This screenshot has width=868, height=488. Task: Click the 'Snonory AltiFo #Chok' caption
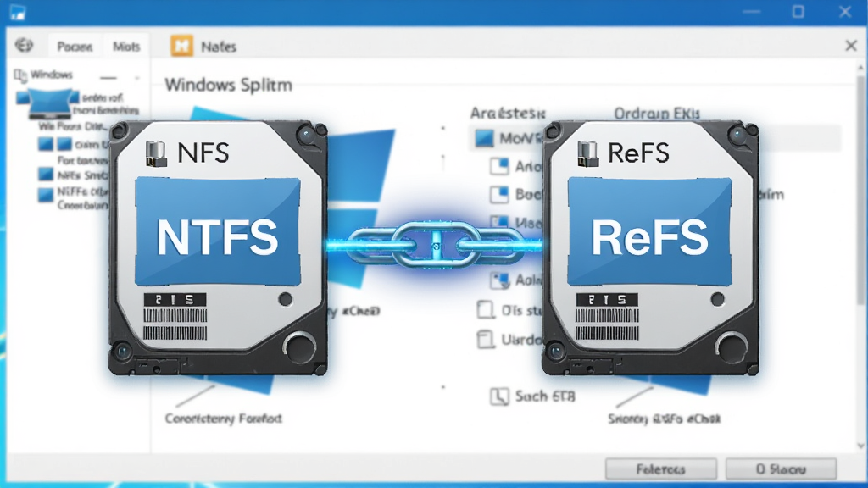point(664,419)
